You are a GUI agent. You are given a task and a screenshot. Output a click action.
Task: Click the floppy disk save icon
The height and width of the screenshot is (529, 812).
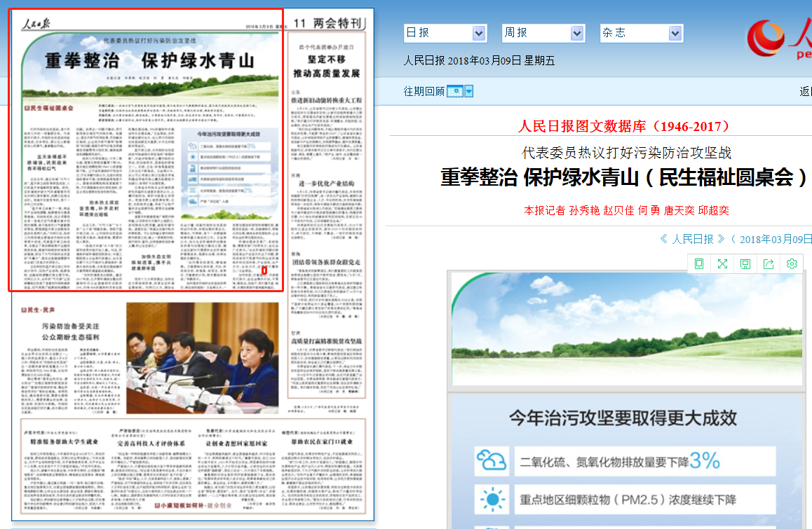click(745, 263)
